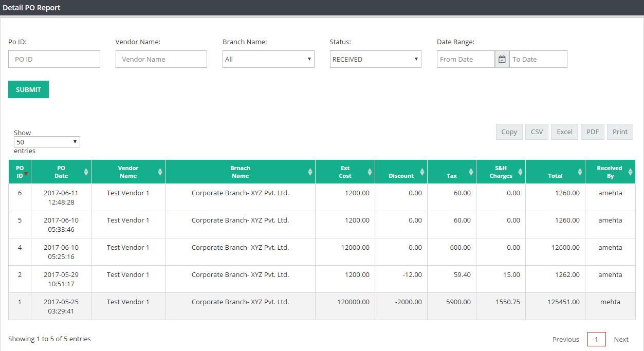Viewport: 644px width, 351px height.
Task: Export the table with the CSV button
Action: point(537,132)
